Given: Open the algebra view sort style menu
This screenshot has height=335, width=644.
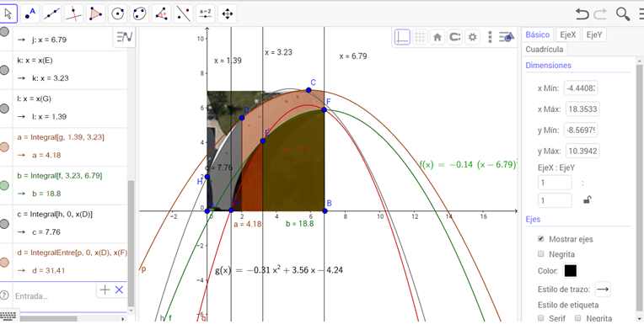Looking at the screenshot, I should [x=124, y=37].
